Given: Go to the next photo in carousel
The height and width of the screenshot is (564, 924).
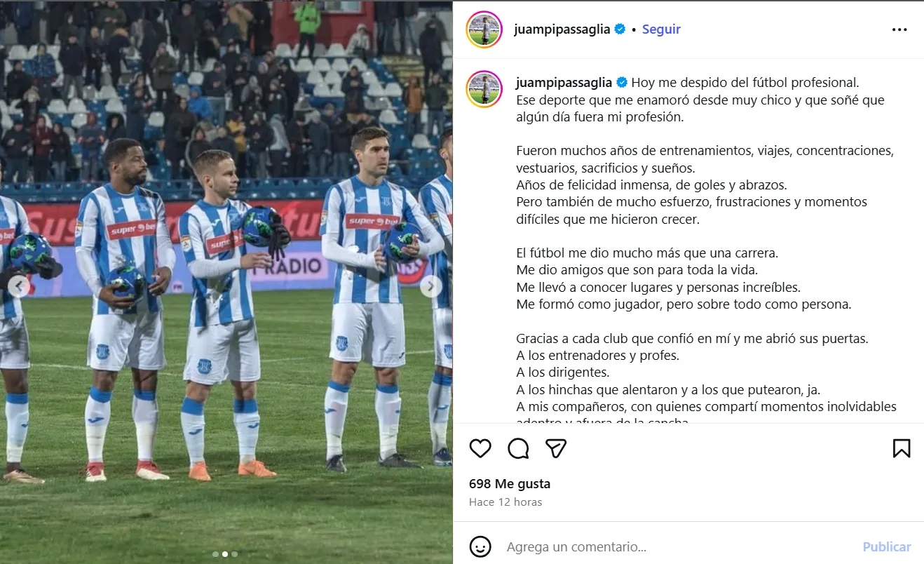Looking at the screenshot, I should pyautogui.click(x=431, y=286).
